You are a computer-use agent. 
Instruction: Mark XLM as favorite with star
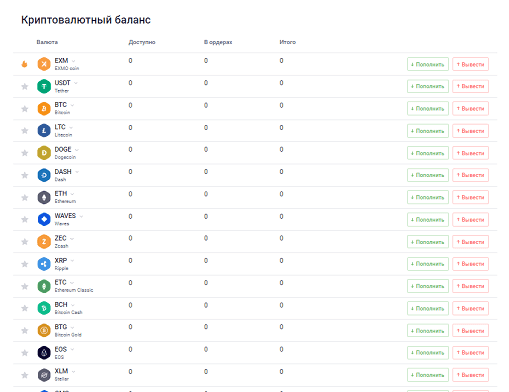[25, 375]
